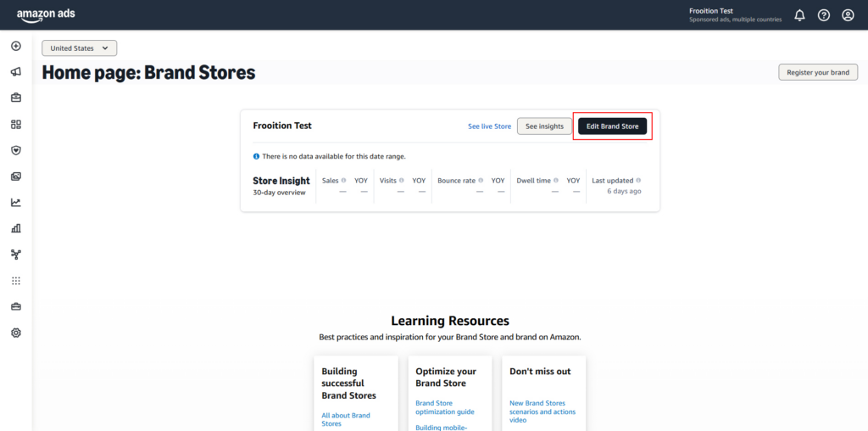Select the bar chart icon in sidebar
This screenshot has width=868, height=431.
[15, 228]
